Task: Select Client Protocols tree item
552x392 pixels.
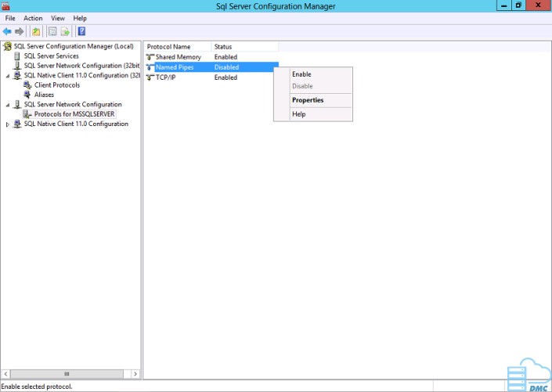Action: (57, 85)
